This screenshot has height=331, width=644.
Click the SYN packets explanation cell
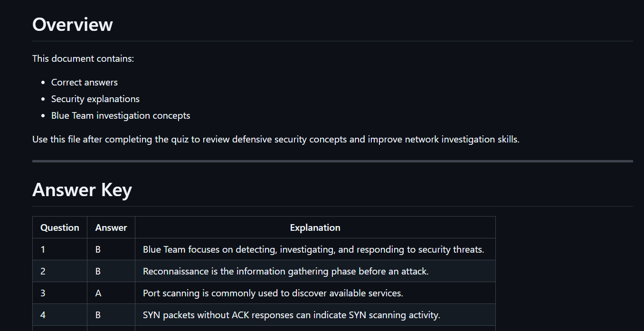coord(315,315)
